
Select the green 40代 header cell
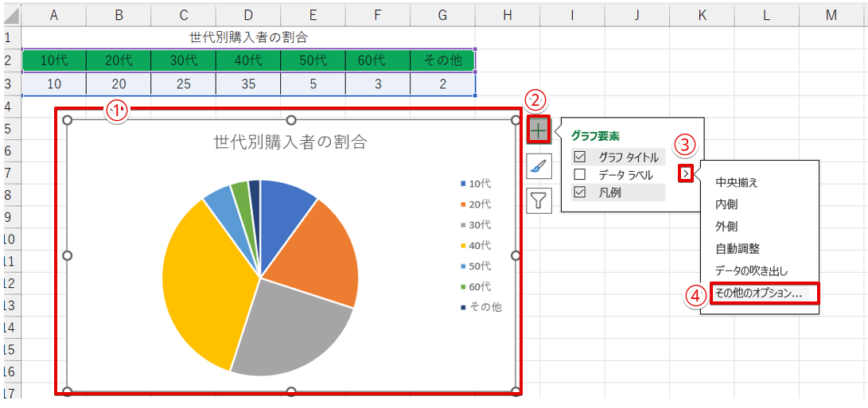click(x=248, y=60)
